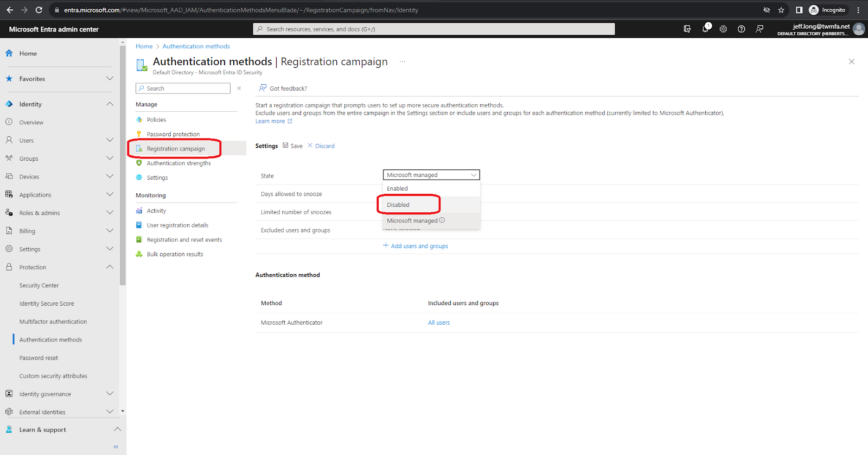Close the blade with the X
Image resolution: width=868 pixels, height=455 pixels.
[x=852, y=61]
